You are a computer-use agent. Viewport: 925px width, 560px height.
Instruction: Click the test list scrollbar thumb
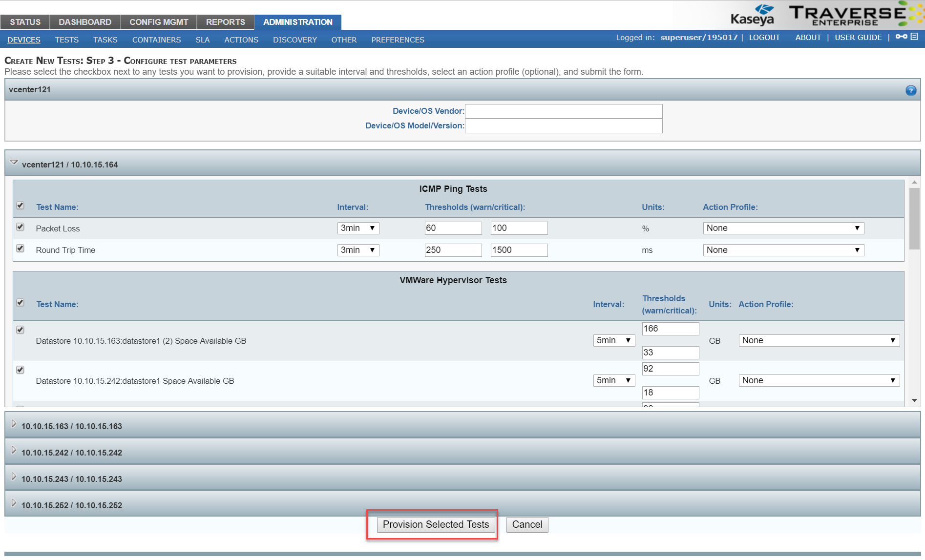(914, 219)
